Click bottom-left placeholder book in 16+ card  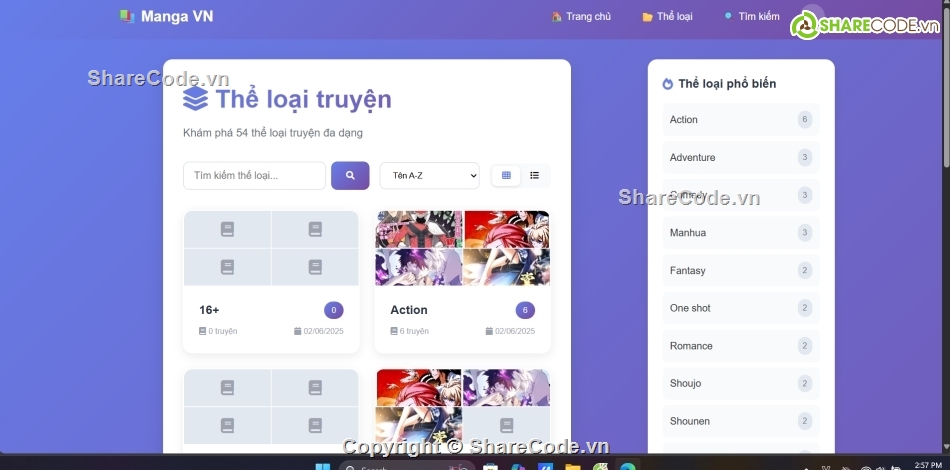point(227,267)
